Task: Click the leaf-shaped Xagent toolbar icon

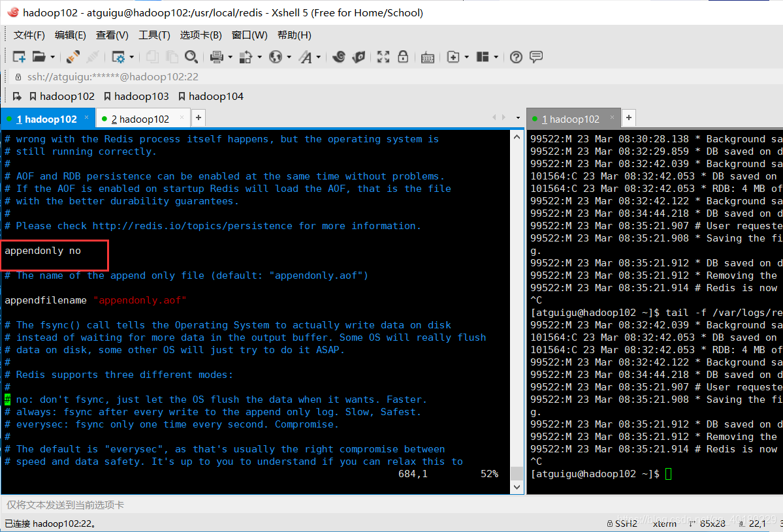Action: (x=359, y=57)
